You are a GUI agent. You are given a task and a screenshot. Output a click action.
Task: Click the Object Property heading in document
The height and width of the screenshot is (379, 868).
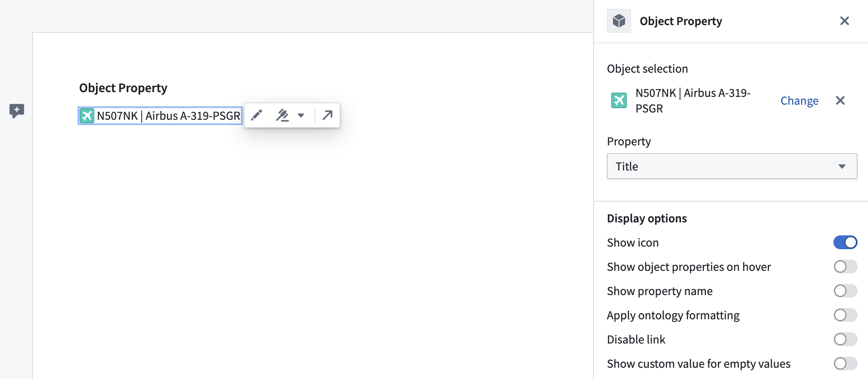pos(123,88)
